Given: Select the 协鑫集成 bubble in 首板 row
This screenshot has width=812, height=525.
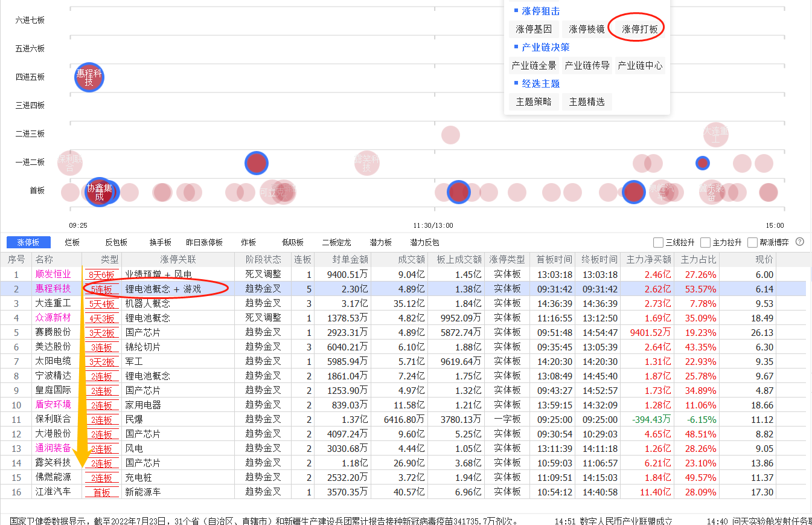Looking at the screenshot, I should coord(99,192).
